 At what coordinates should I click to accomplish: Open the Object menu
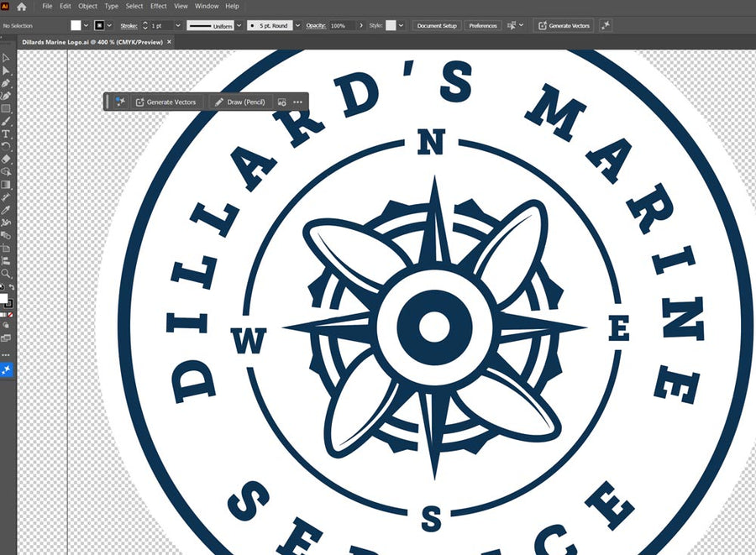coord(87,6)
